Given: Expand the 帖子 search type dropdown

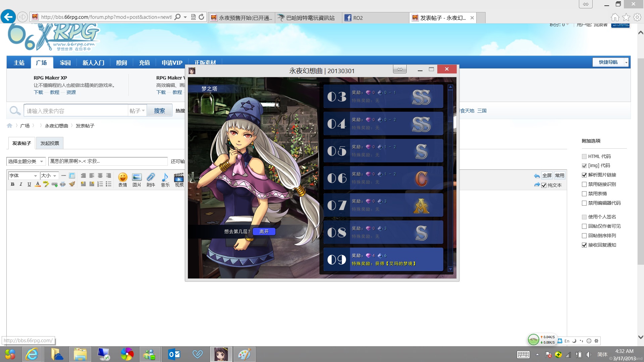Looking at the screenshot, I should point(137,111).
